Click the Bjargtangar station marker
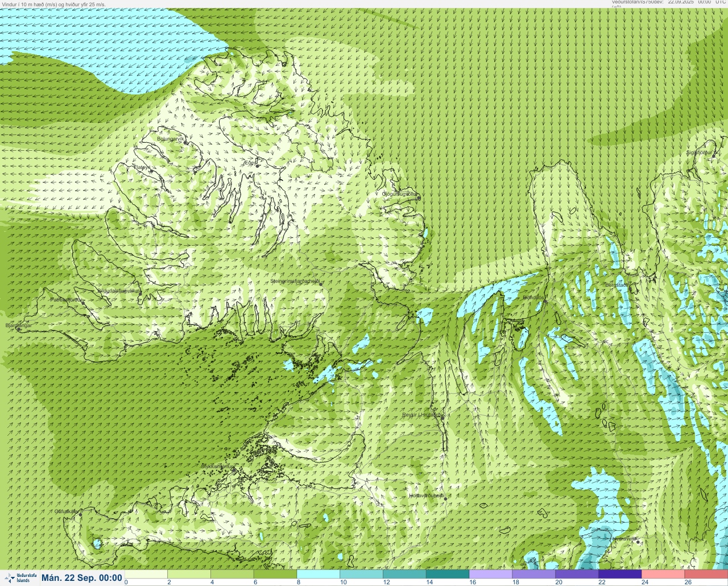 point(18,329)
